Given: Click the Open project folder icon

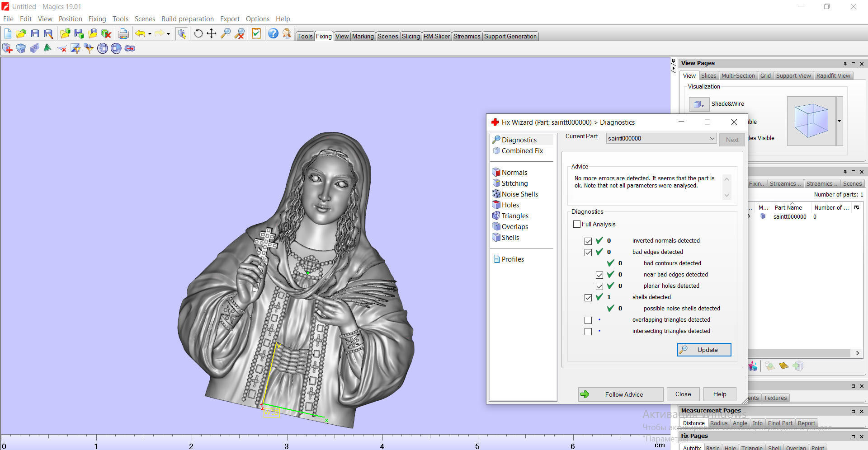Looking at the screenshot, I should click(21, 33).
